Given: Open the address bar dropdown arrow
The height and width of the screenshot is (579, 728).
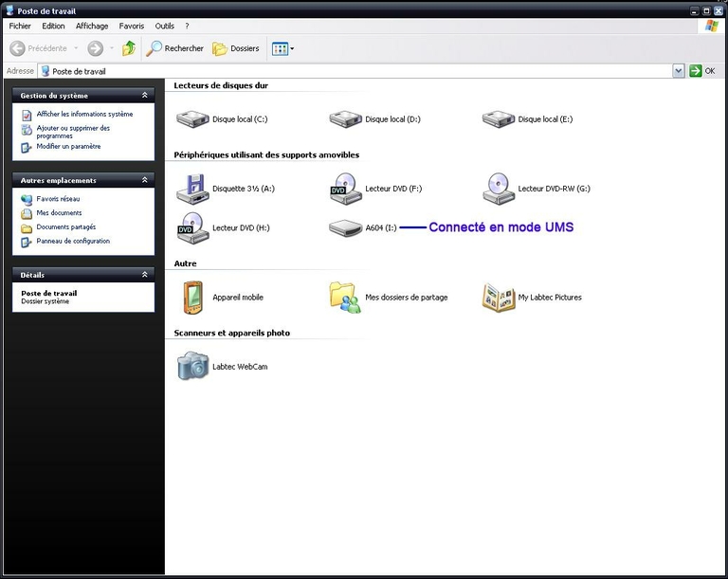Looking at the screenshot, I should coord(679,71).
